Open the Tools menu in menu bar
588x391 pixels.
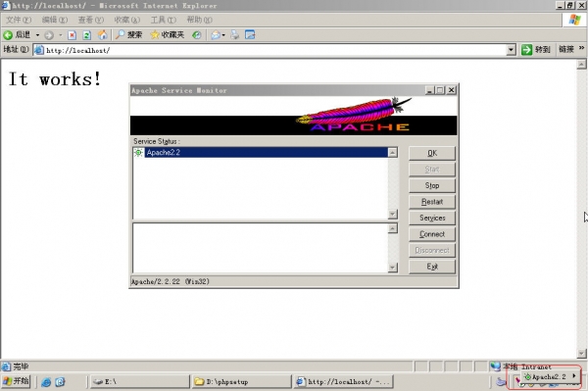pos(163,20)
